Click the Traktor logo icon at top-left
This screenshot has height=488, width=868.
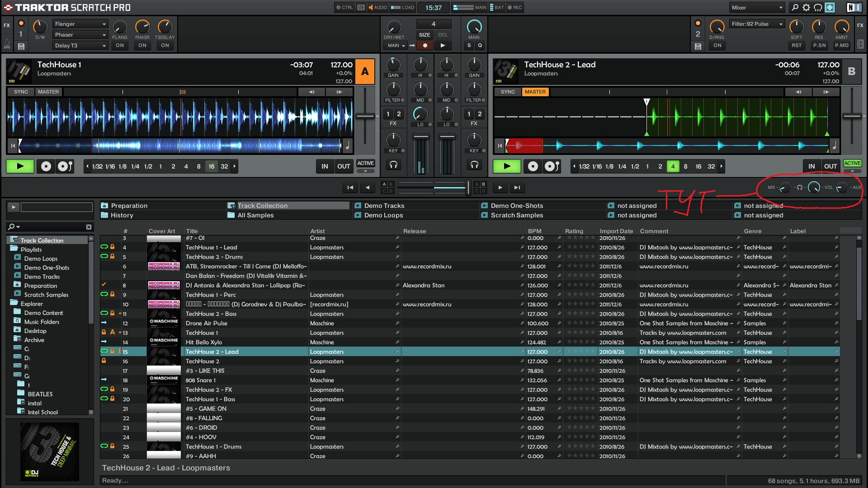click(x=8, y=8)
